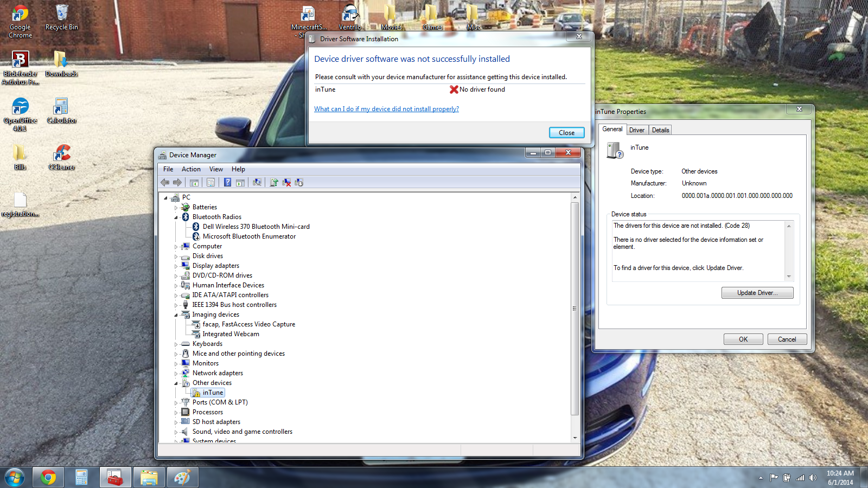
Task: Click the Disable device toolbar icon
Action: [x=299, y=183]
